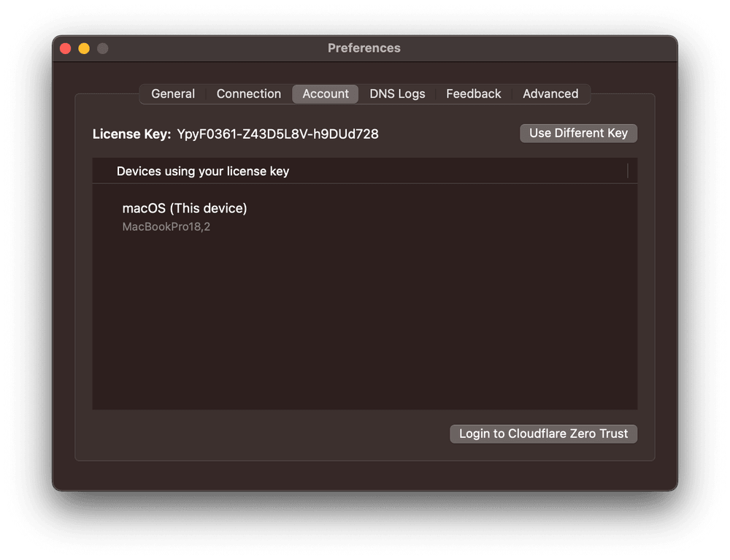The width and height of the screenshot is (730, 560).
Task: Open the Connection tab
Action: click(x=248, y=93)
